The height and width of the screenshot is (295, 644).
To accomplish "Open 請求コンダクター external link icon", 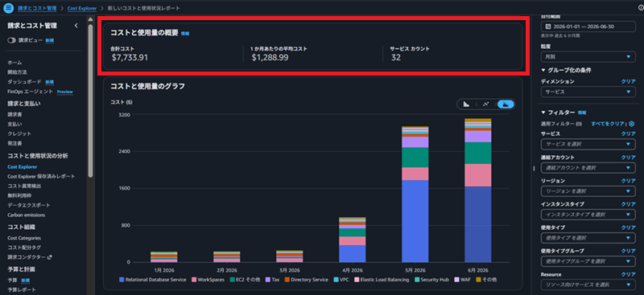I will [x=50, y=257].
